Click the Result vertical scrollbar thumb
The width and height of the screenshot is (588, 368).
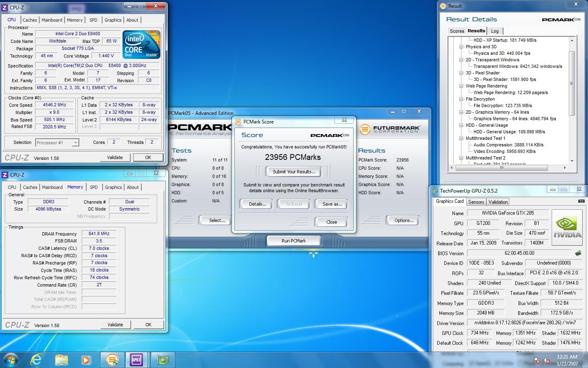pyautogui.click(x=572, y=83)
